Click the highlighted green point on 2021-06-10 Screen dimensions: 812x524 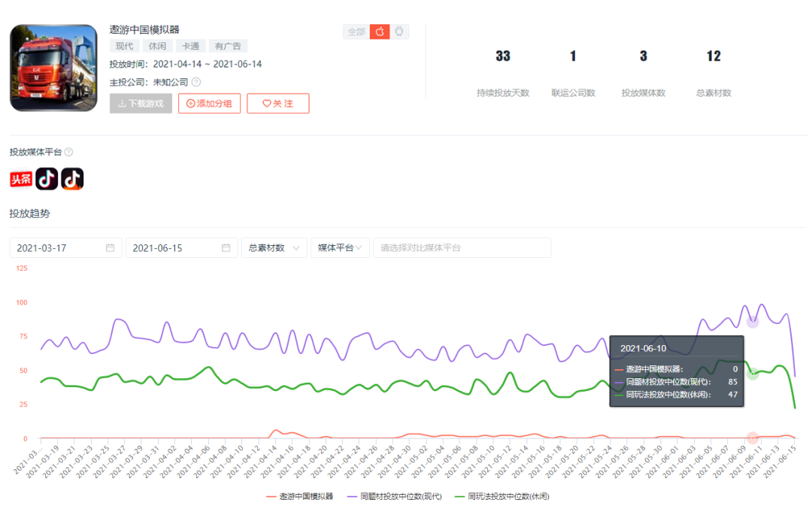point(753,373)
